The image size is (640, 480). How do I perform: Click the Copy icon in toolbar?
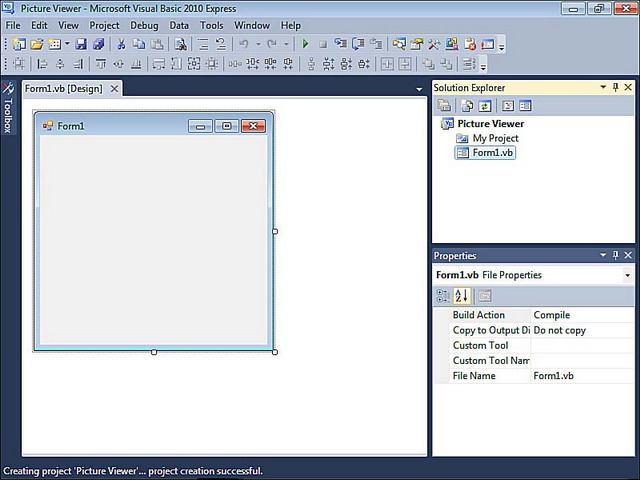point(139,44)
